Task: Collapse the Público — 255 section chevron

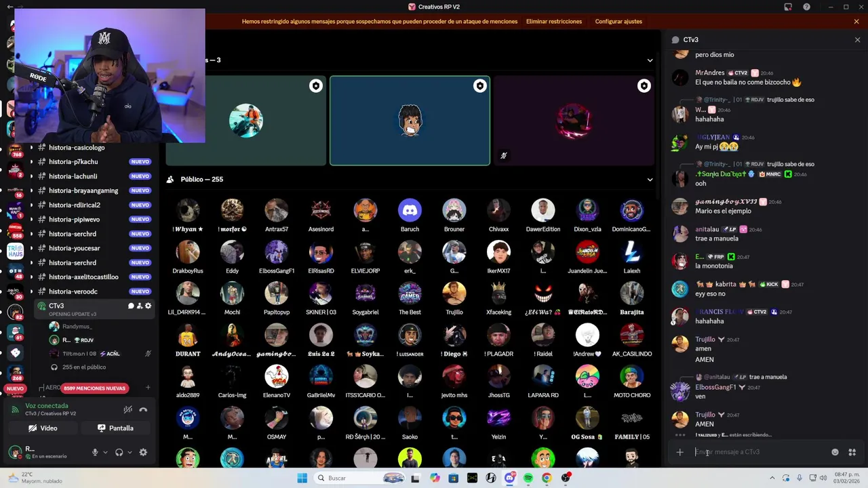Action: pos(650,180)
